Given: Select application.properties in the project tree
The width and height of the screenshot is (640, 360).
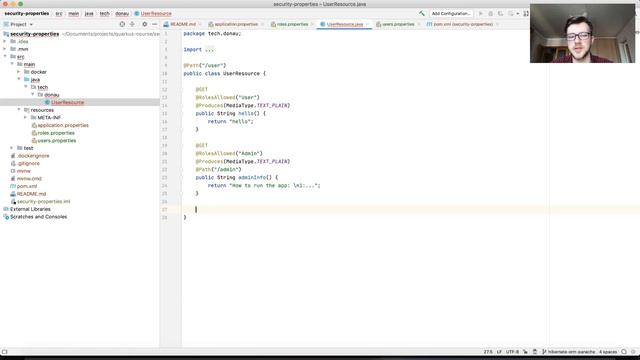Looking at the screenshot, I should [63, 125].
